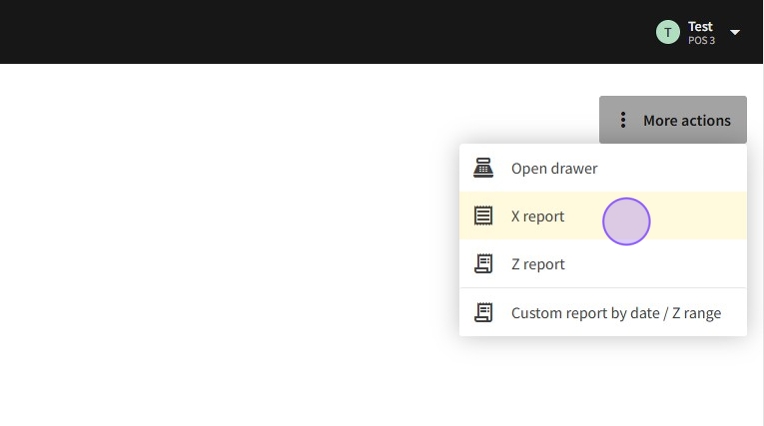Image resolution: width=764 pixels, height=426 pixels.
Task: Click the purple circle on X report row
Action: [x=627, y=222]
